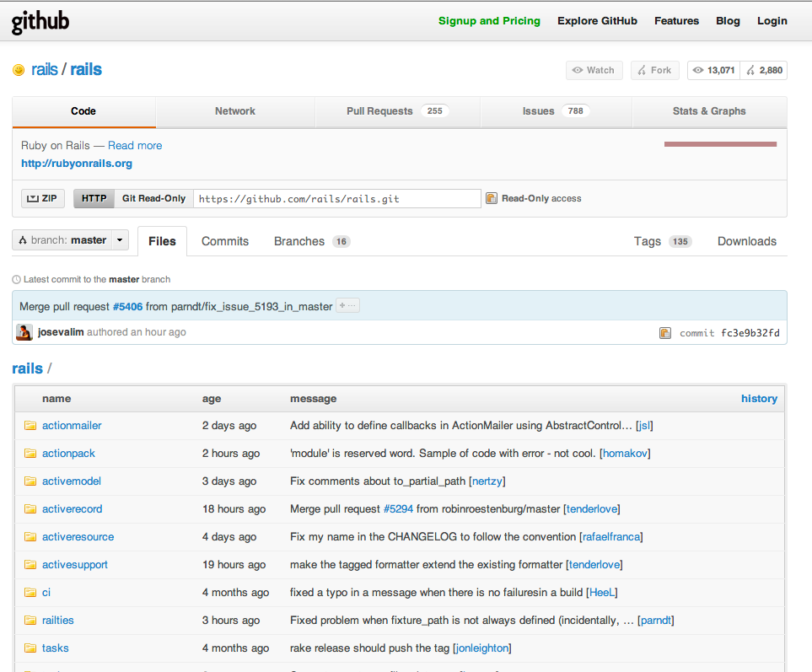Viewport: 812px width, 672px height.
Task: Click the actionmailer folder icon
Action: click(30, 426)
